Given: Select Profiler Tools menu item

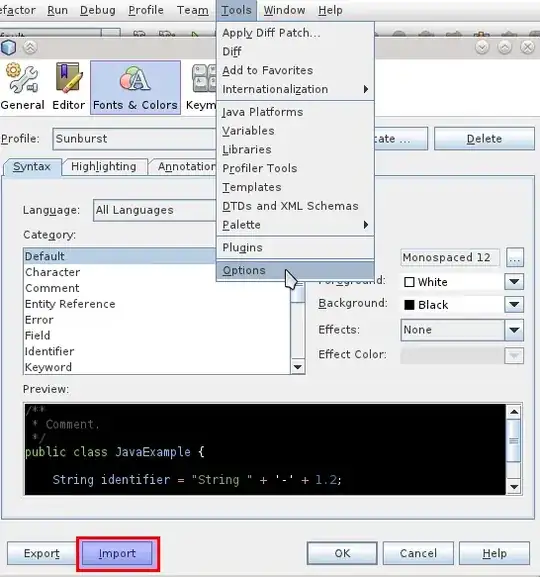Looking at the screenshot, I should [295, 169].
